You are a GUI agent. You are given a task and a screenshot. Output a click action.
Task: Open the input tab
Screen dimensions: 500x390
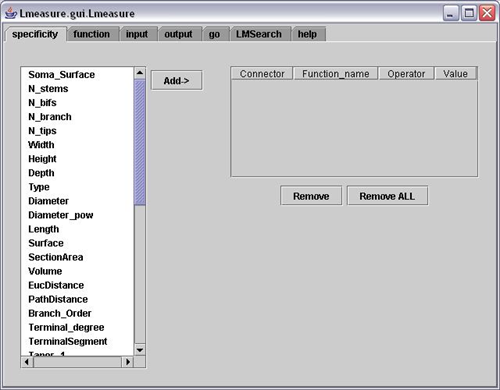(x=137, y=34)
